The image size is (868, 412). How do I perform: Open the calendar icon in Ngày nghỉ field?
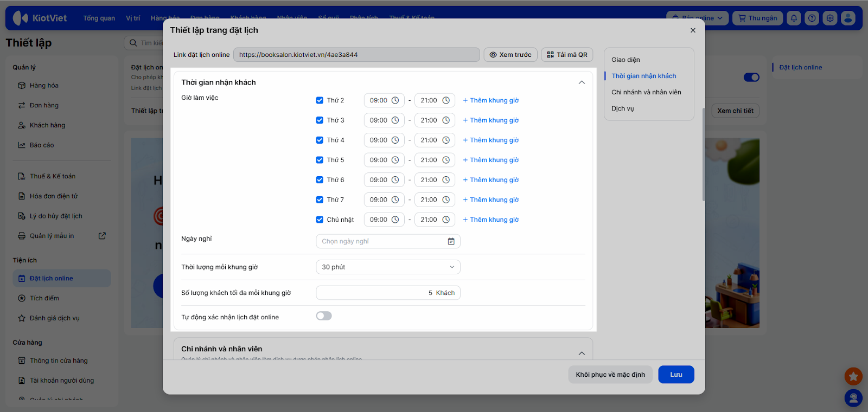[451, 241]
